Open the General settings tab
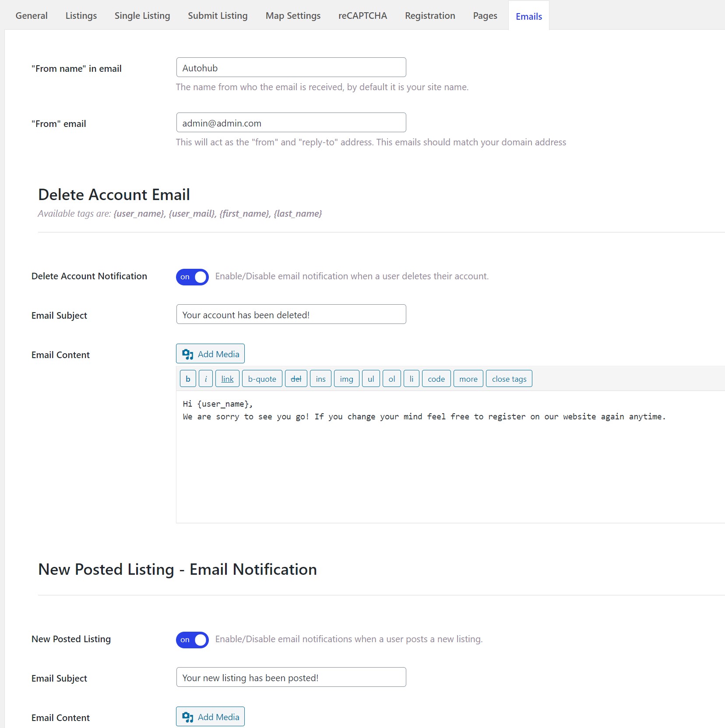This screenshot has height=728, width=725. click(32, 16)
